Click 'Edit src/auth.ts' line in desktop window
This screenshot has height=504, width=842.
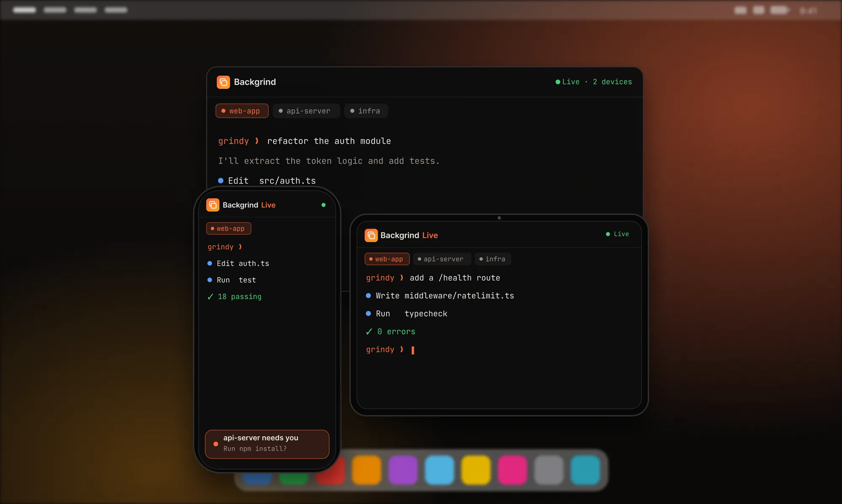pos(267,181)
